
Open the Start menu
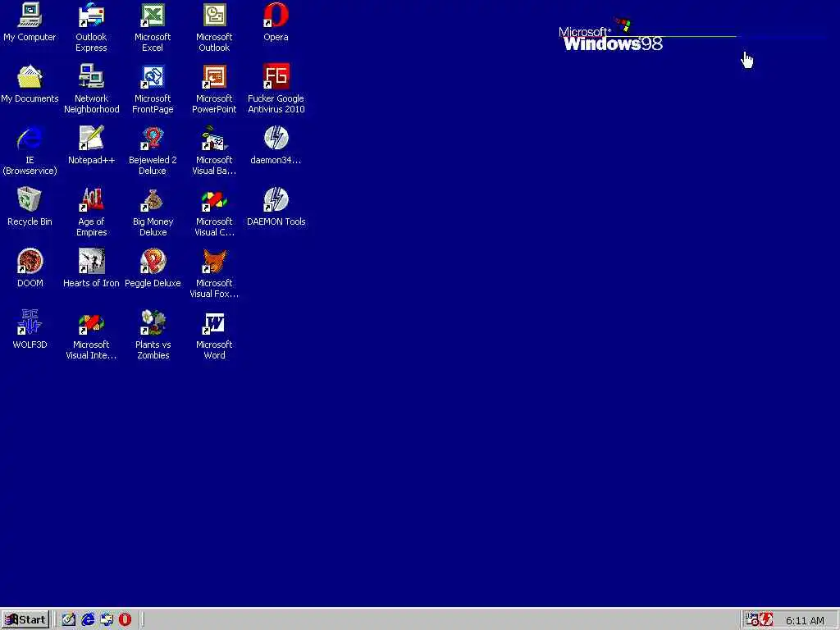pos(25,619)
